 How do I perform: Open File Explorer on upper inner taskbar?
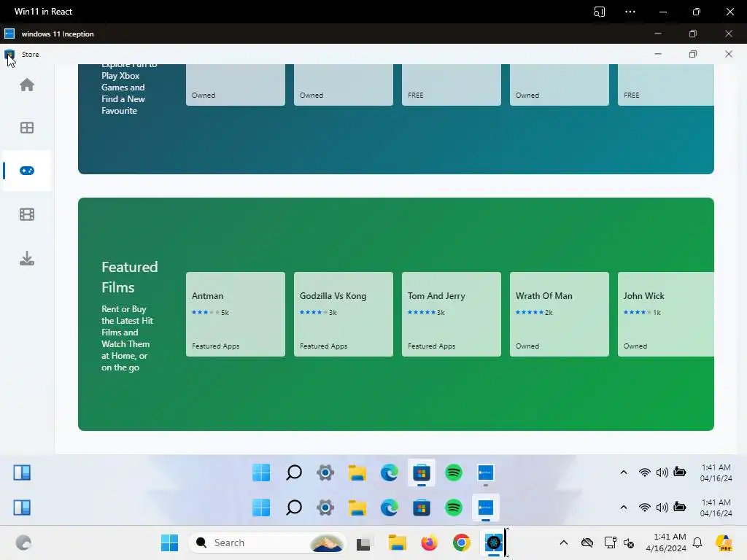click(357, 472)
